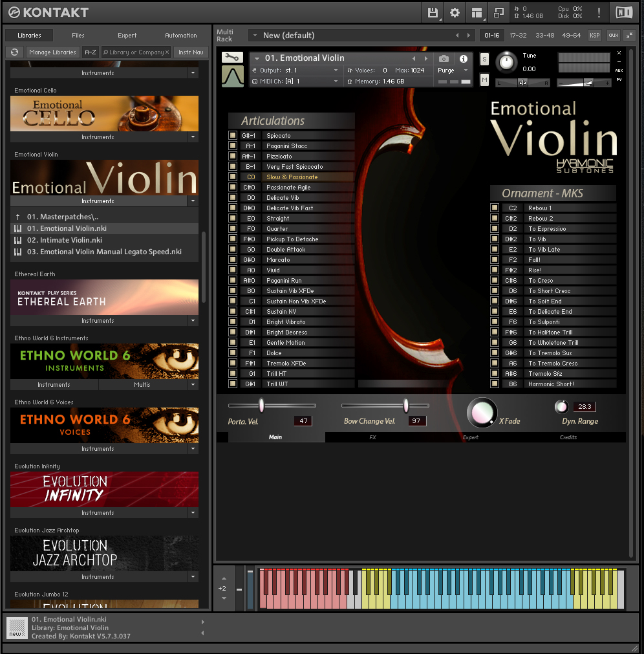Click the Native Instruments logo

pos(624,12)
